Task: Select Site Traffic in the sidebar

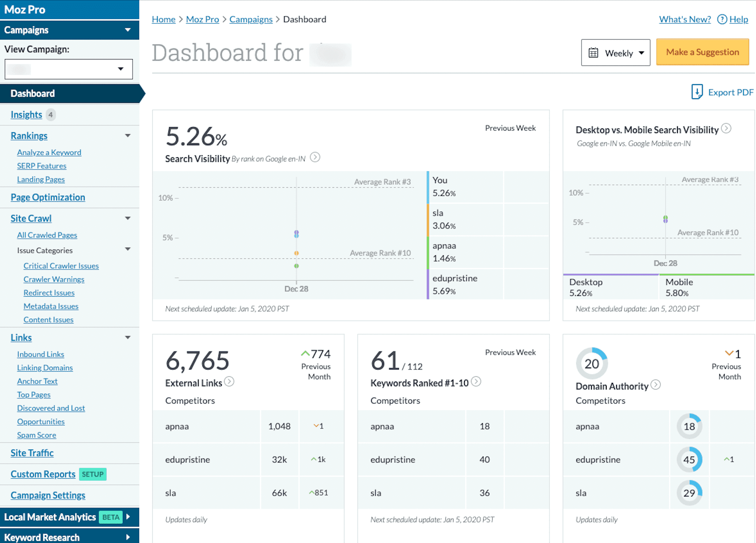Action: [32, 453]
